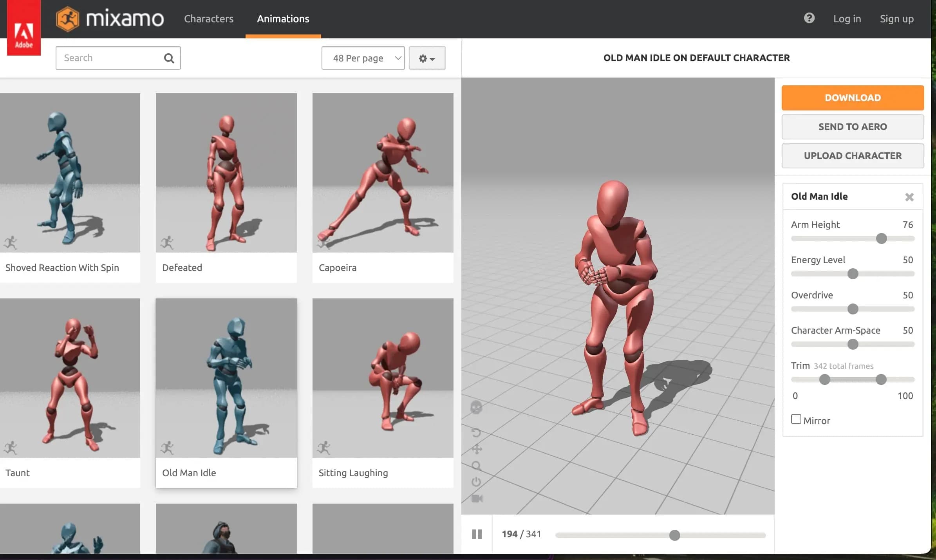
Task: Click the reset camera power icon
Action: [x=477, y=481]
